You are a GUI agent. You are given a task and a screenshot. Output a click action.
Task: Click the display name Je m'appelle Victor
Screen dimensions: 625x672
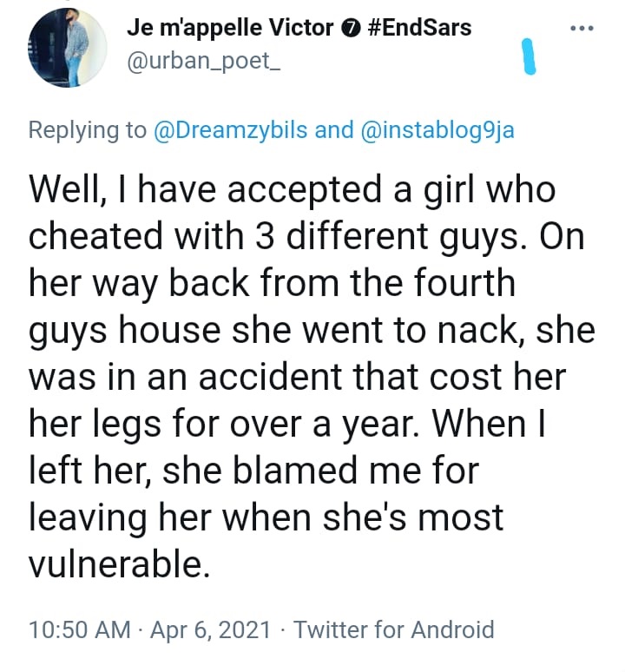click(x=229, y=28)
